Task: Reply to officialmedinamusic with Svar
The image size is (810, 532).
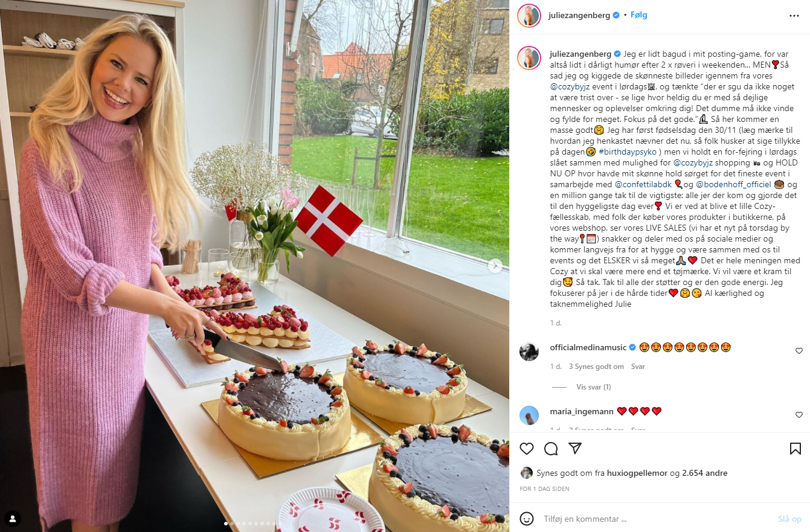Action: point(638,367)
